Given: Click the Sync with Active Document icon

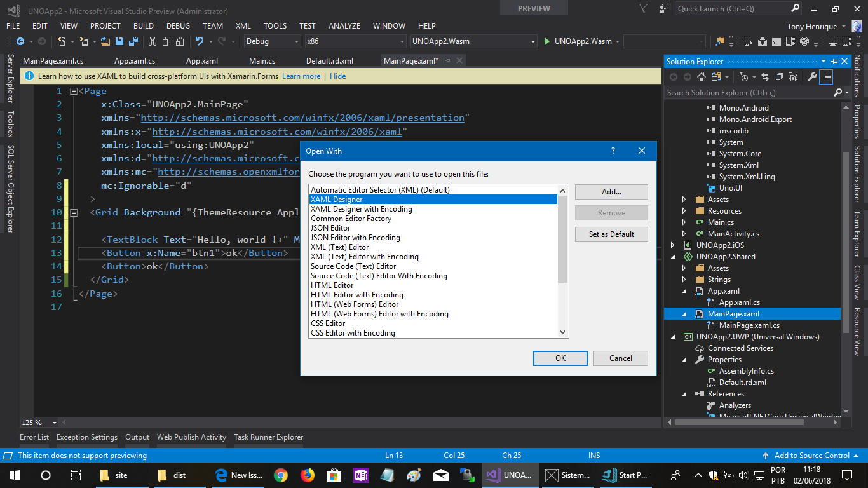Looking at the screenshot, I should [765, 76].
